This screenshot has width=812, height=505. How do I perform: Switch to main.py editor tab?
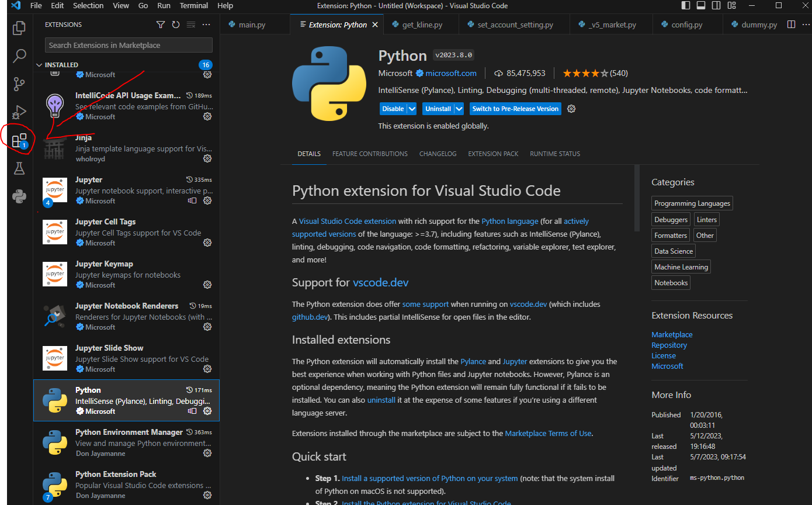click(255, 25)
